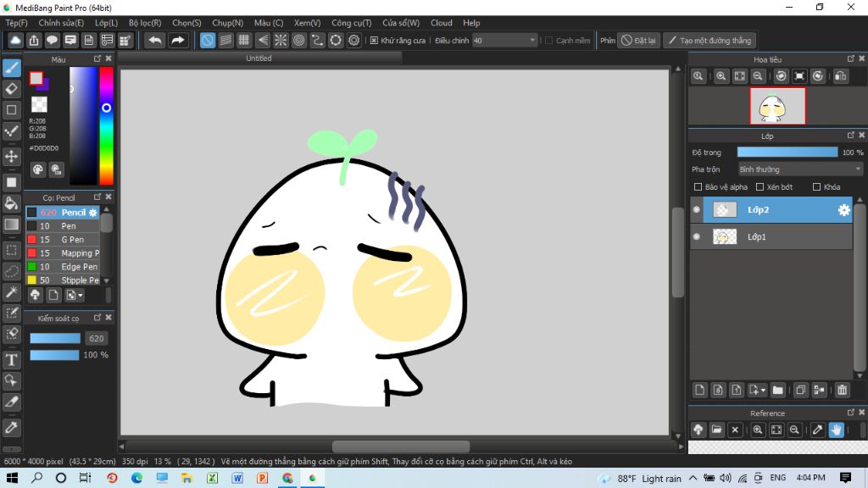Turn snap off with blue toolbar icon

click(208, 41)
